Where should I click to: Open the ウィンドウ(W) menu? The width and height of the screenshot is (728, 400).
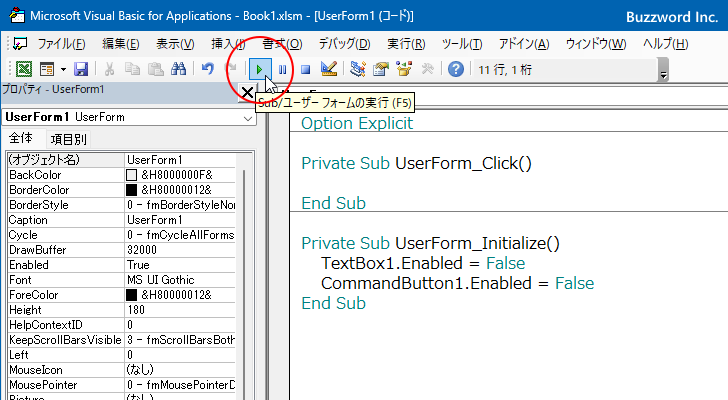tap(596, 44)
